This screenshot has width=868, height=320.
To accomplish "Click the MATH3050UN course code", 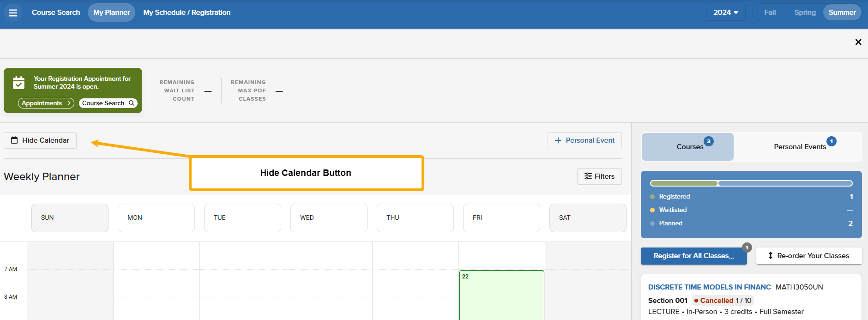I will (799, 287).
